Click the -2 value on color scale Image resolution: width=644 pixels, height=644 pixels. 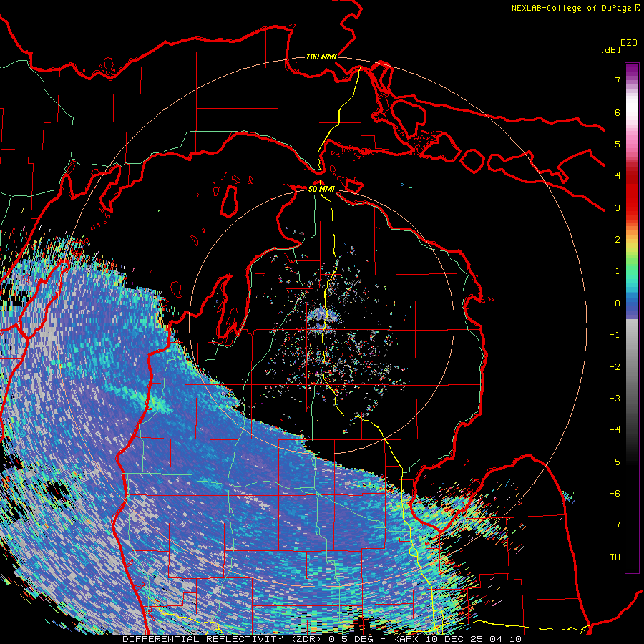(x=615, y=367)
